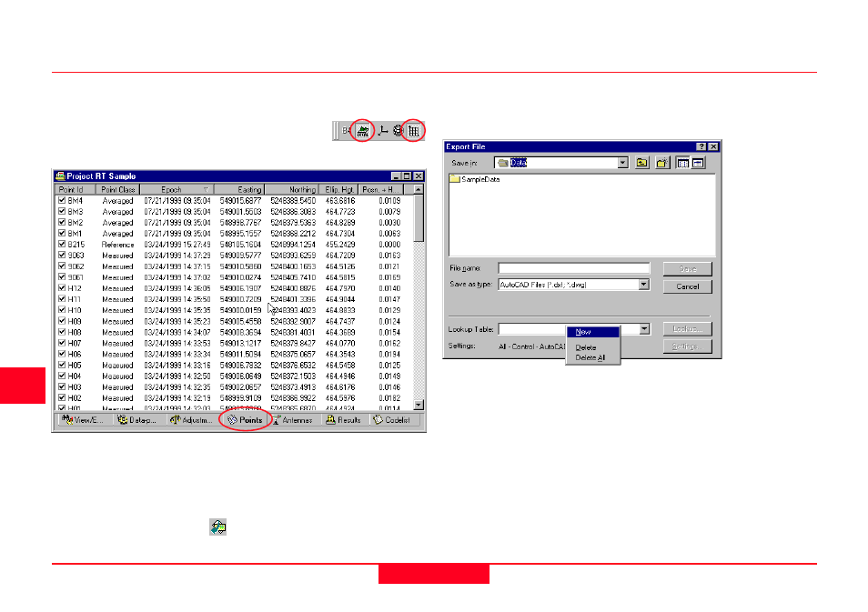Sort by the Posn. + H column header

pyautogui.click(x=381, y=189)
